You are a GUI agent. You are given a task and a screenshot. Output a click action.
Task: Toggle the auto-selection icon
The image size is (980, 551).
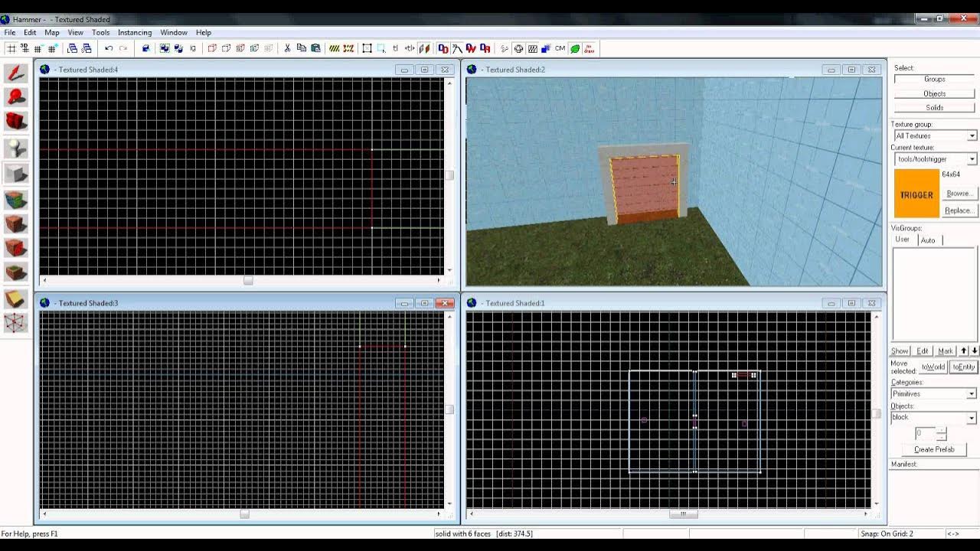(381, 48)
